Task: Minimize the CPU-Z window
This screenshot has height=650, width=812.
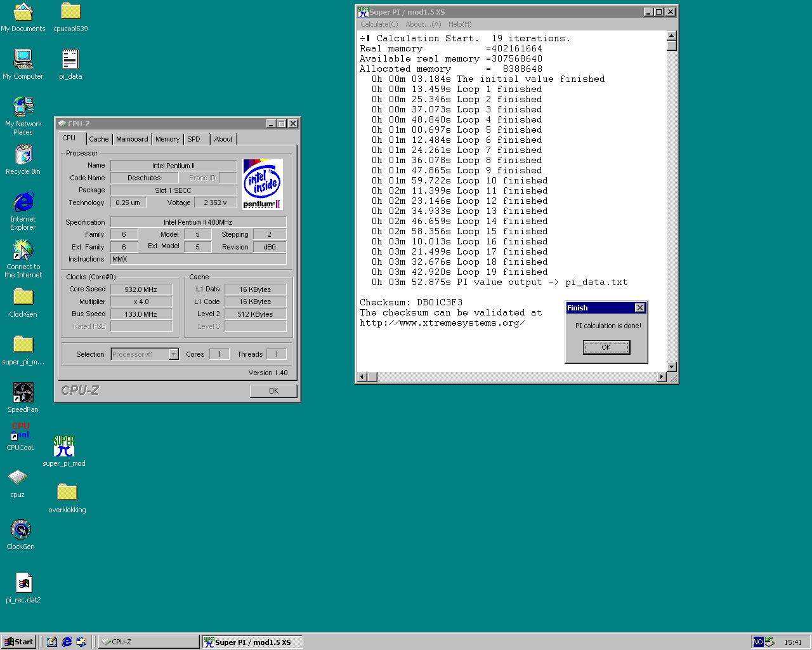Action: 272,124
